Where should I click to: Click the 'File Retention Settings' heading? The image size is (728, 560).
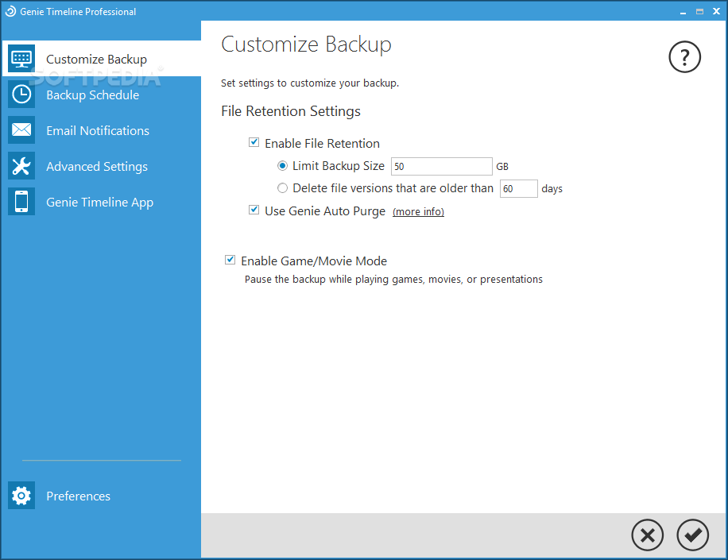click(291, 111)
